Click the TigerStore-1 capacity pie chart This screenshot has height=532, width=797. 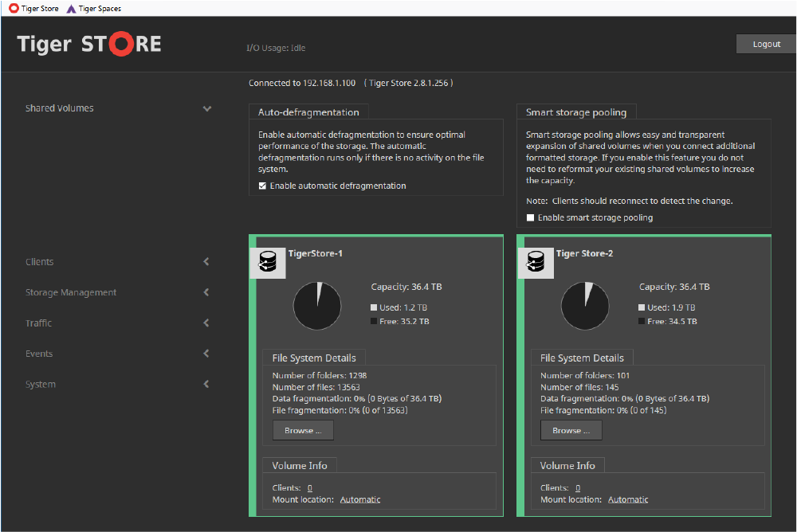point(317,306)
